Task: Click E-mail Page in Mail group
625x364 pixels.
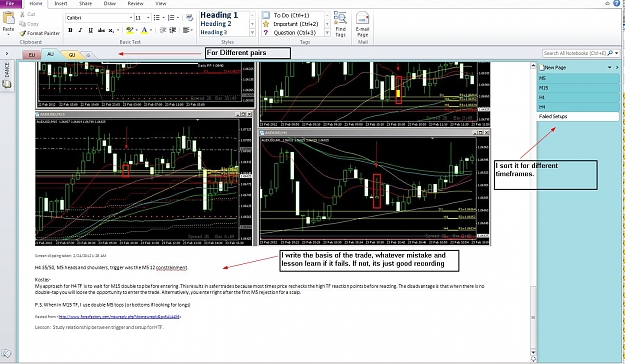Action: click(362, 24)
